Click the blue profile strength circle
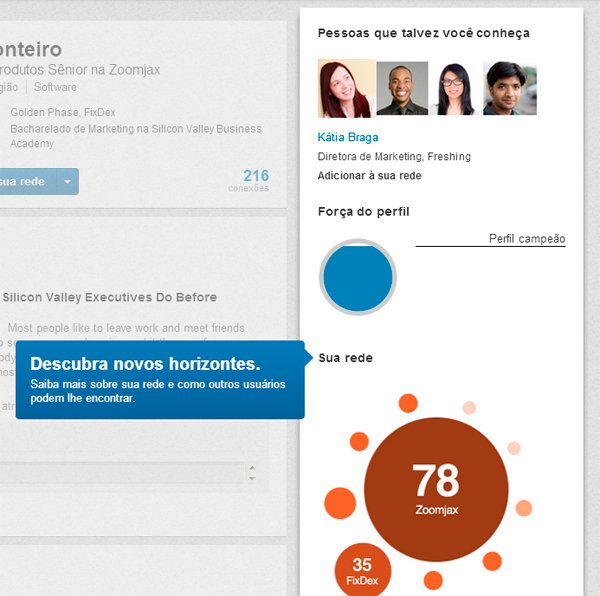Image resolution: width=600 pixels, height=596 pixels. point(358,277)
